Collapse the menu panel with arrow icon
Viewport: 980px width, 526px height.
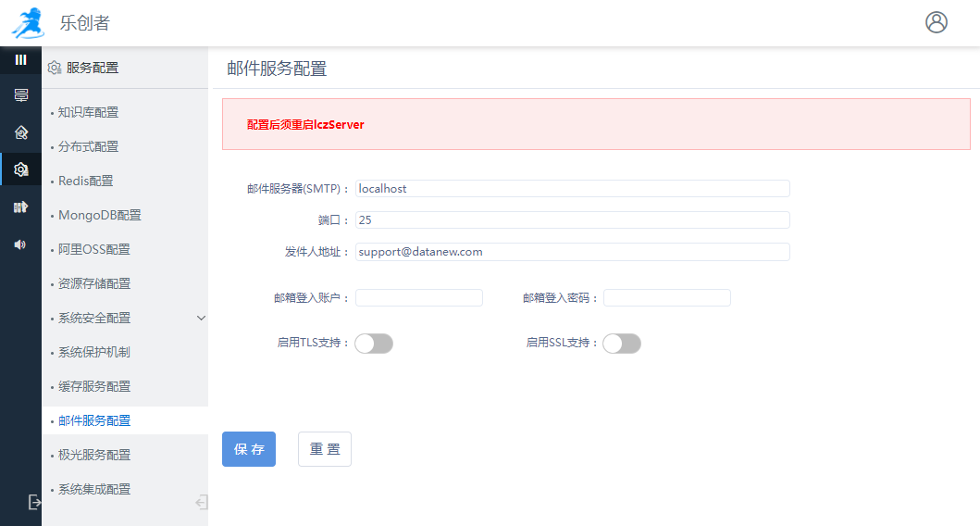(201, 502)
